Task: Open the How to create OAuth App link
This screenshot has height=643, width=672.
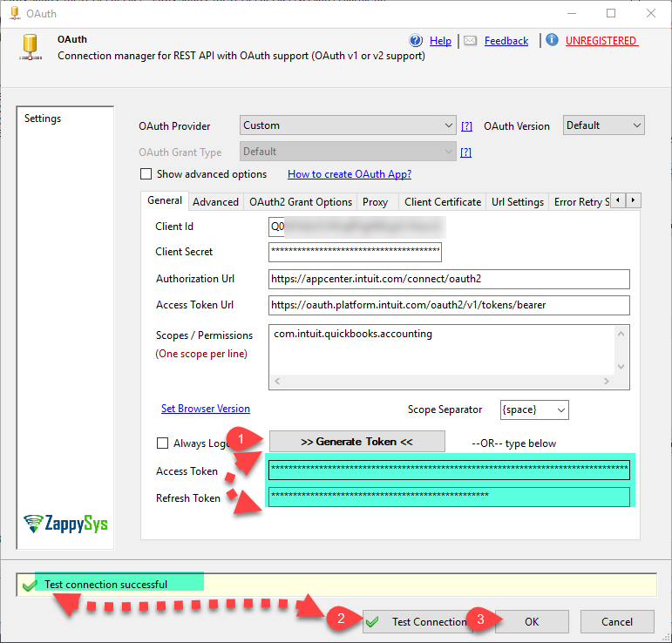Action: (x=350, y=174)
